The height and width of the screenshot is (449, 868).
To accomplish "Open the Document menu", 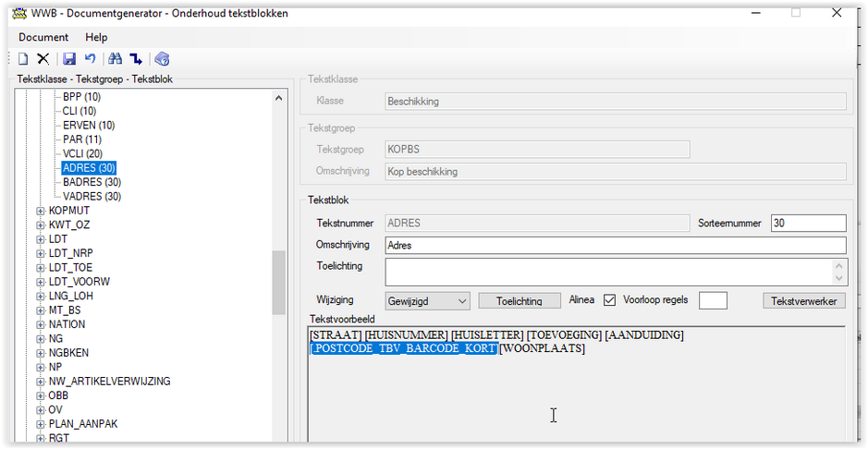I will point(43,37).
